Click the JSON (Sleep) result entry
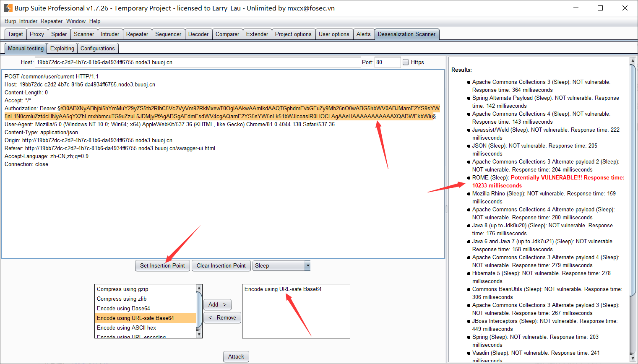 point(535,150)
